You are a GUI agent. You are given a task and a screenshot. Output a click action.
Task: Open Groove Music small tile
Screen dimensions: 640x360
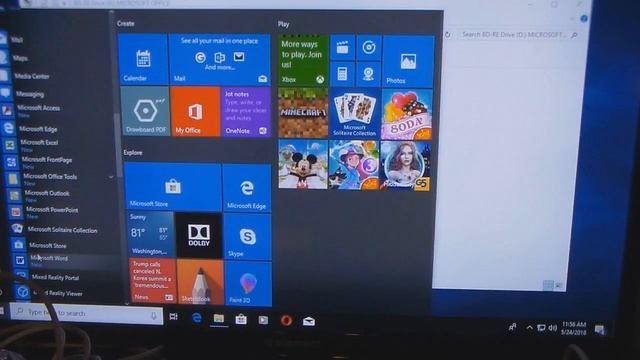coord(369,48)
